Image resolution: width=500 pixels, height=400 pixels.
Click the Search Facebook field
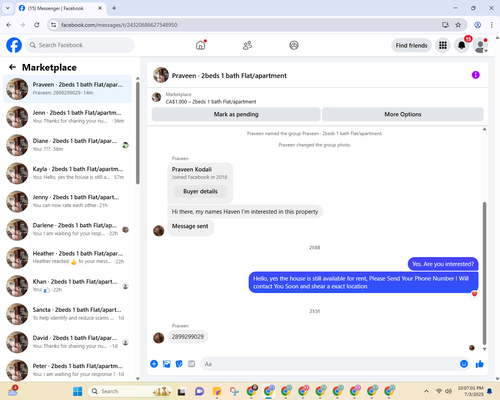pyautogui.click(x=80, y=45)
